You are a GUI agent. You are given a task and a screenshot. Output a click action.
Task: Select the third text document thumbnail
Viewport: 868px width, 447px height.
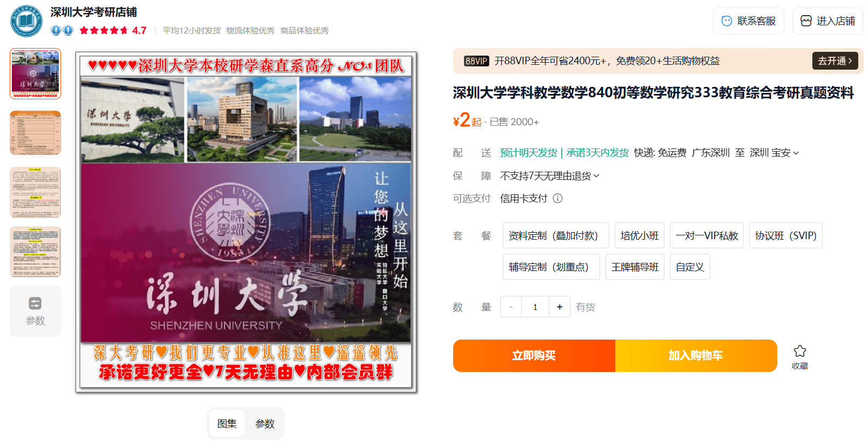pyautogui.click(x=35, y=192)
